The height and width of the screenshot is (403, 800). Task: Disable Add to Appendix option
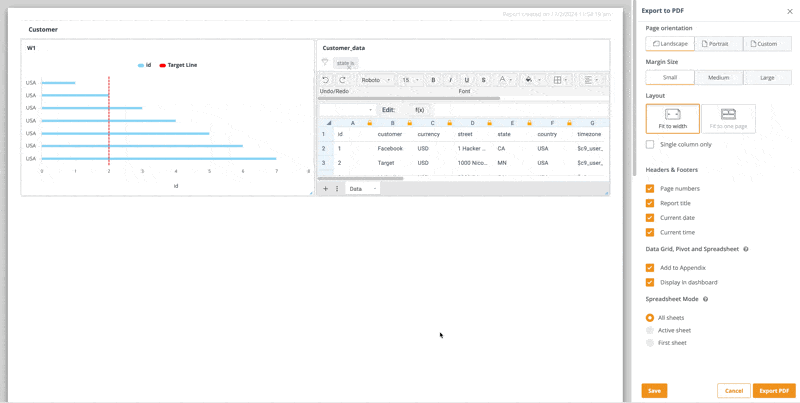tap(650, 268)
